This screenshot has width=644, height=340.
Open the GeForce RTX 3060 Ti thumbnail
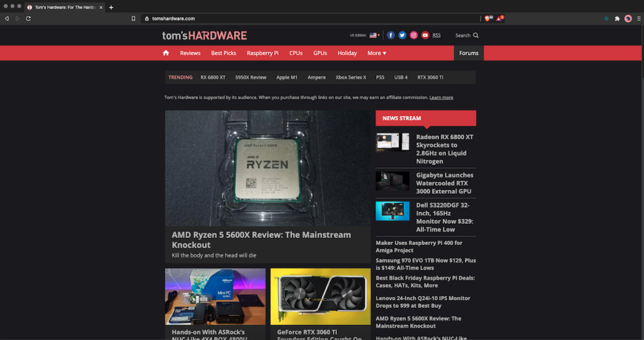pos(320,297)
